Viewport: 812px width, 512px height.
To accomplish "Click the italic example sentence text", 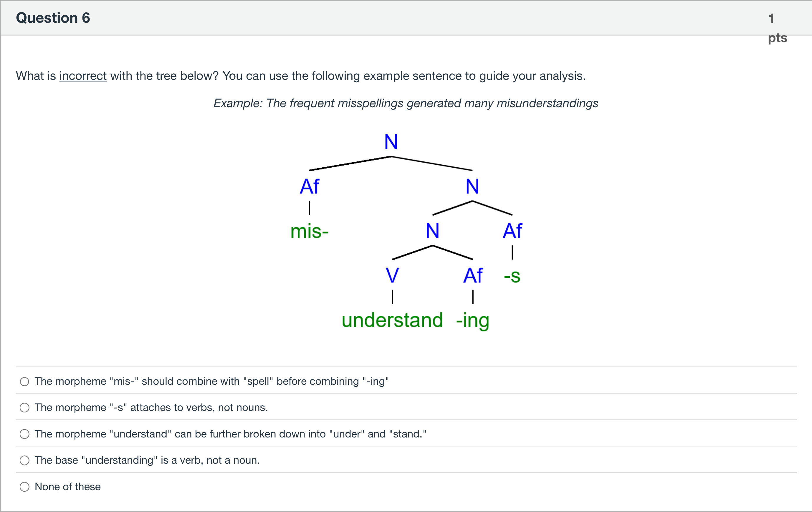I will (406, 103).
